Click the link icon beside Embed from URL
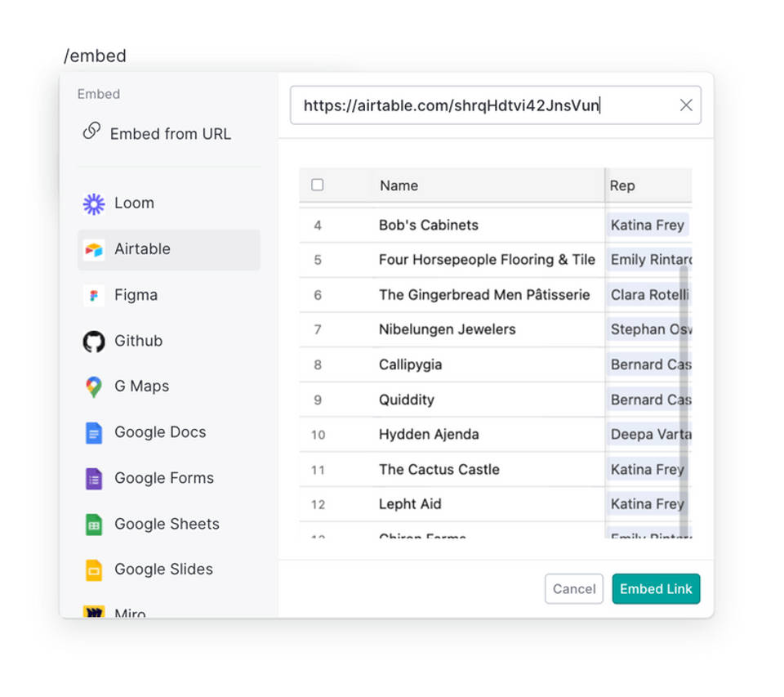Viewport: 784px width, 697px height. pyautogui.click(x=91, y=132)
